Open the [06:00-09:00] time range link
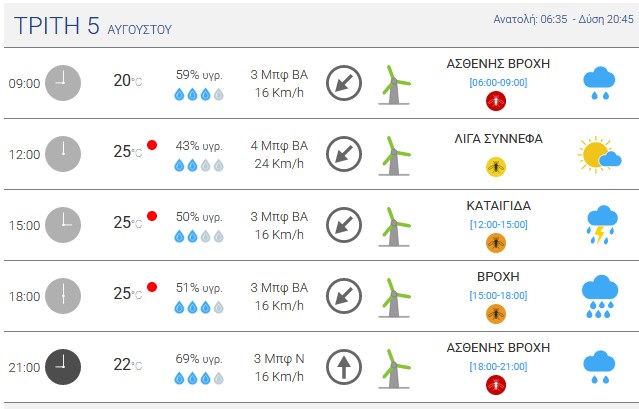Viewport: 639px width, 409px height. [498, 83]
